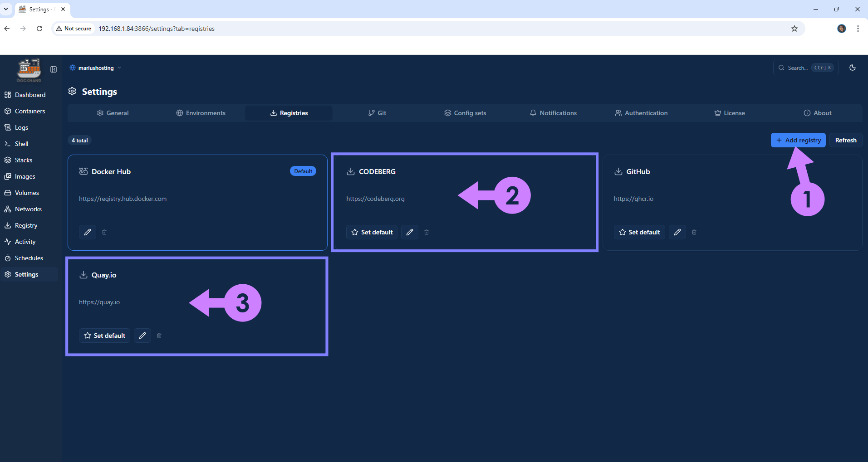Open the Shell from the sidebar
Screen dimensions: 868x462
point(21,143)
